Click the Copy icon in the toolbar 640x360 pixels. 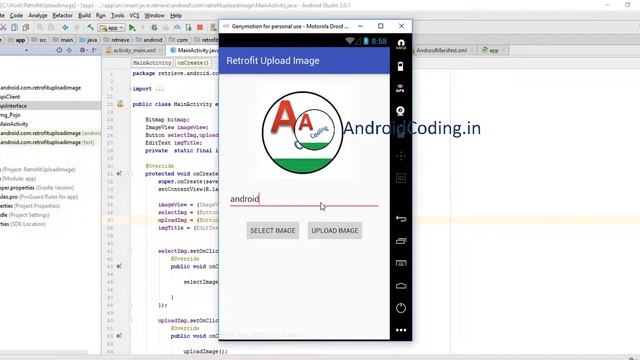point(14,27)
